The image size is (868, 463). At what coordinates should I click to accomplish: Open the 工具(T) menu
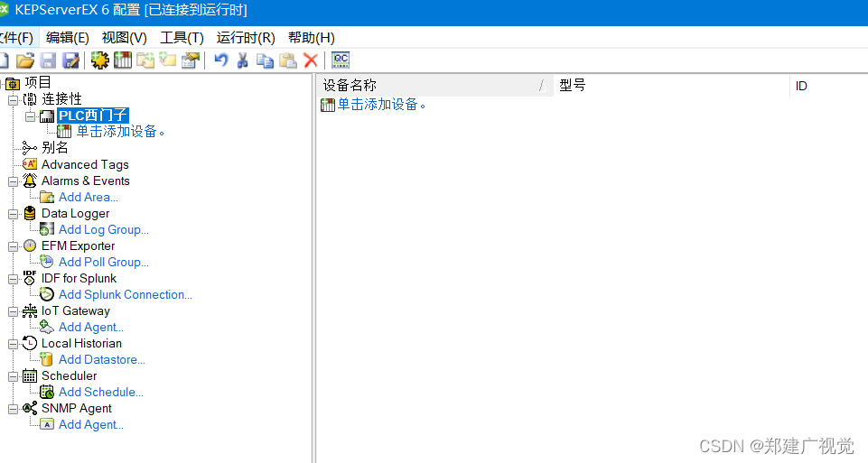[182, 38]
